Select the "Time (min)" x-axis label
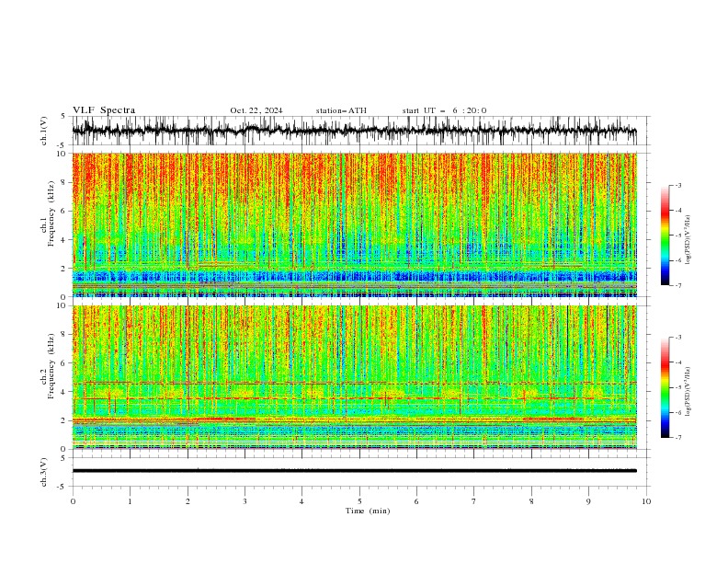 tap(368, 511)
